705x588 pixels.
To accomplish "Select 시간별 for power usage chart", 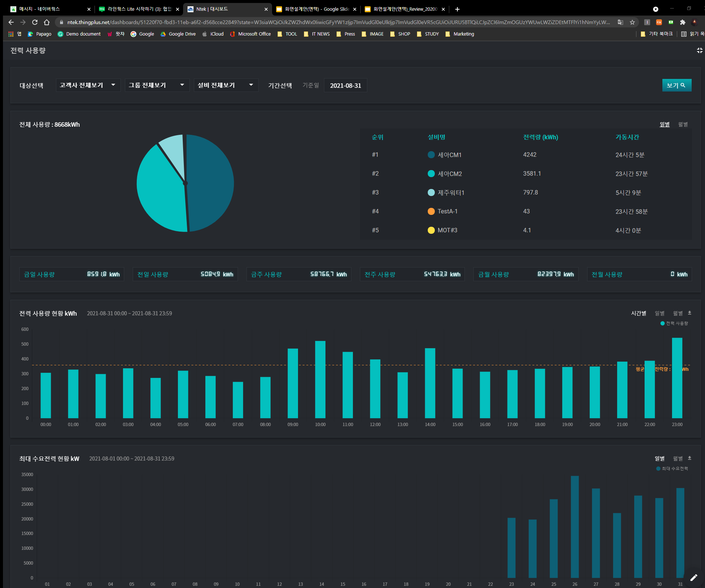I will [639, 313].
